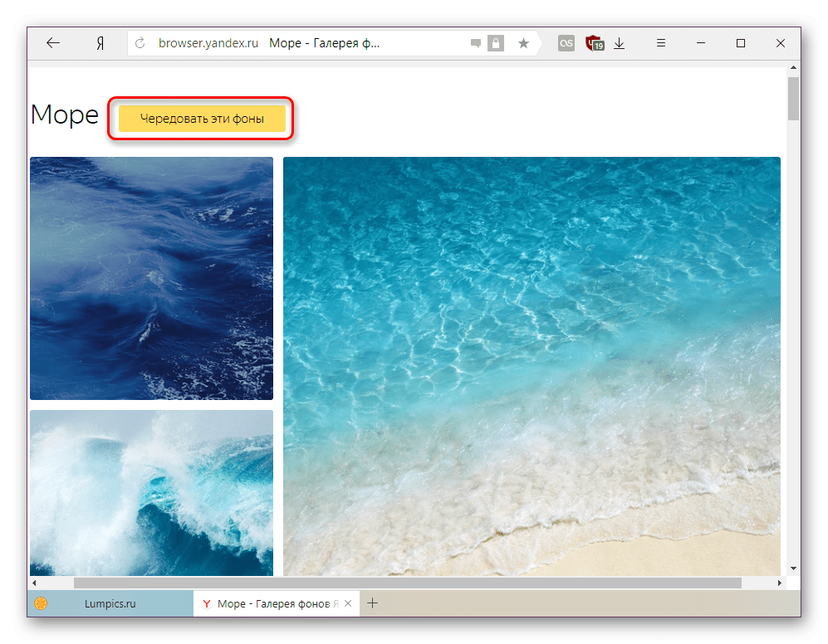Viewport: 828px width, 644px height.
Task: Close the Море gallery tab
Action: click(348, 604)
